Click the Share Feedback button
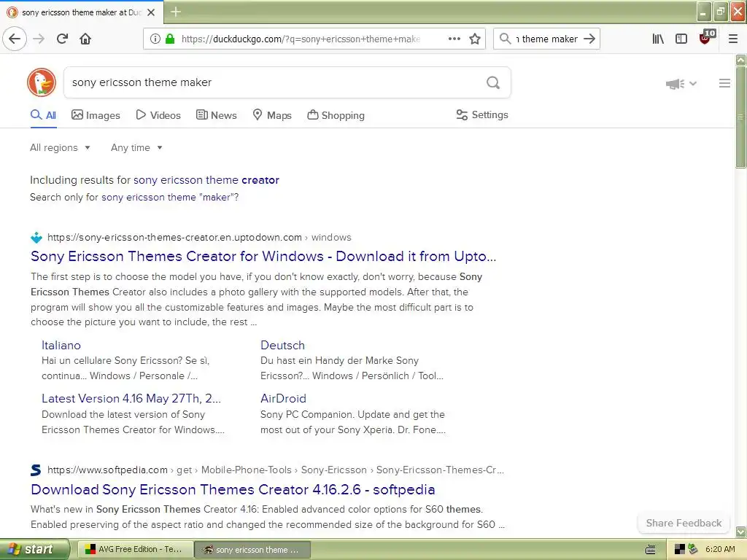The width and height of the screenshot is (747, 560). click(684, 523)
